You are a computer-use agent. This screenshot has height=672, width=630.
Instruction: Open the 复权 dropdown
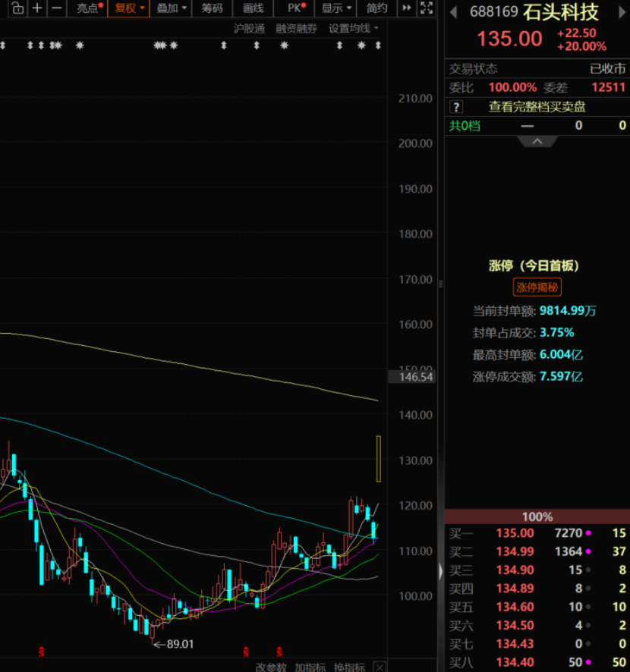(x=129, y=8)
